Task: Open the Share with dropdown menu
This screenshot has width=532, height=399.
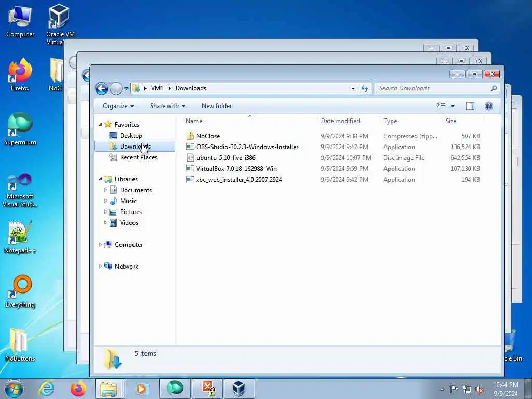Action: point(168,106)
